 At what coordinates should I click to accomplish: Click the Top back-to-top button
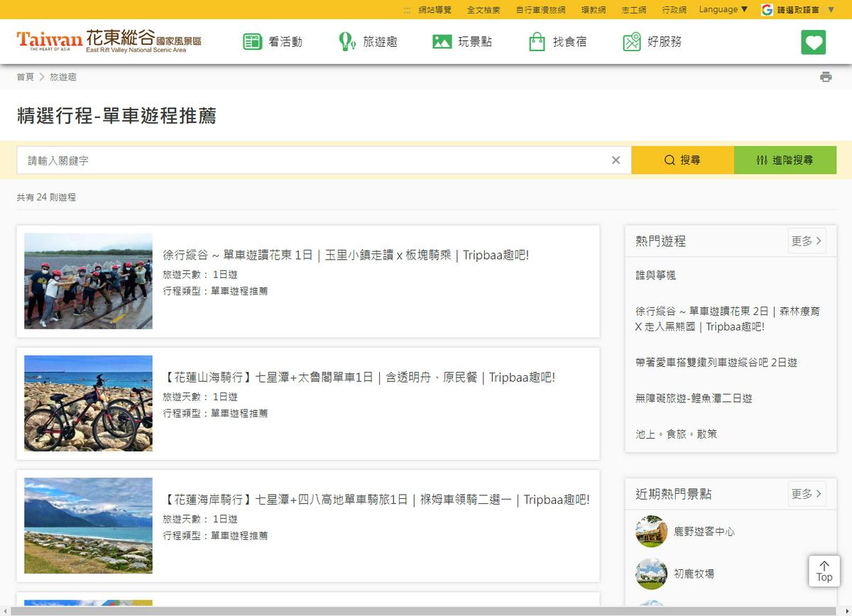pyautogui.click(x=824, y=571)
